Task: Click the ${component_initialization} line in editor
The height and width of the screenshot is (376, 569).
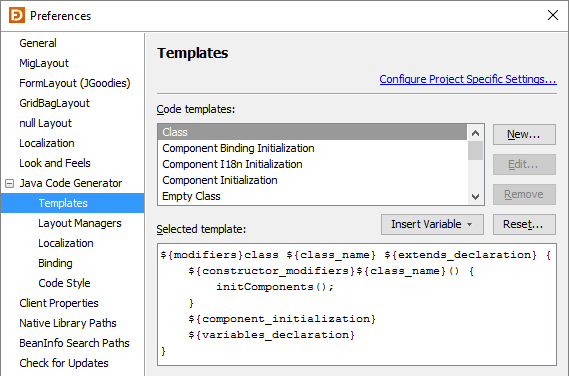Action: (x=282, y=319)
